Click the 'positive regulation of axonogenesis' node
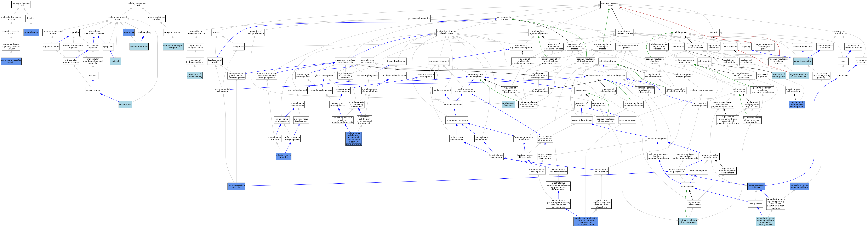Image resolution: width=868 pixels, height=227 pixels. coord(688,221)
